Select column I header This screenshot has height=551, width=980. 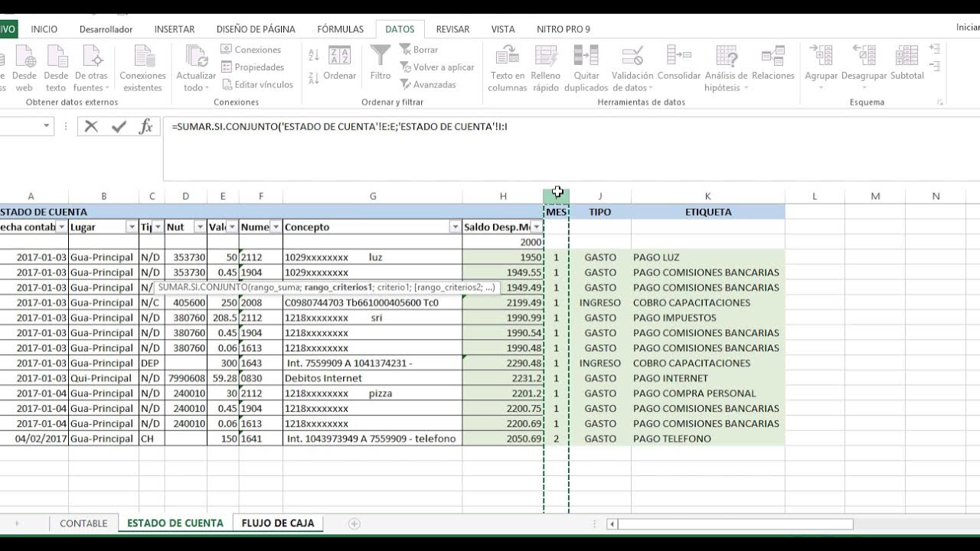tap(557, 196)
